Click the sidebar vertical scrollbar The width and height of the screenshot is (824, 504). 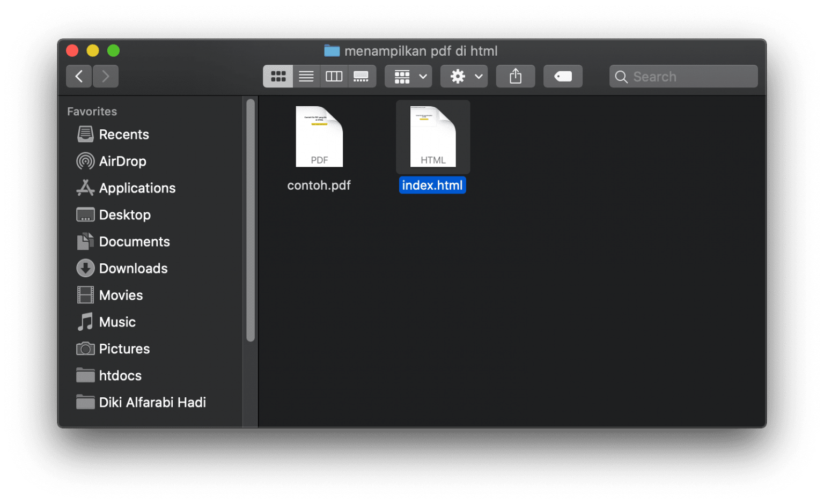pyautogui.click(x=251, y=220)
